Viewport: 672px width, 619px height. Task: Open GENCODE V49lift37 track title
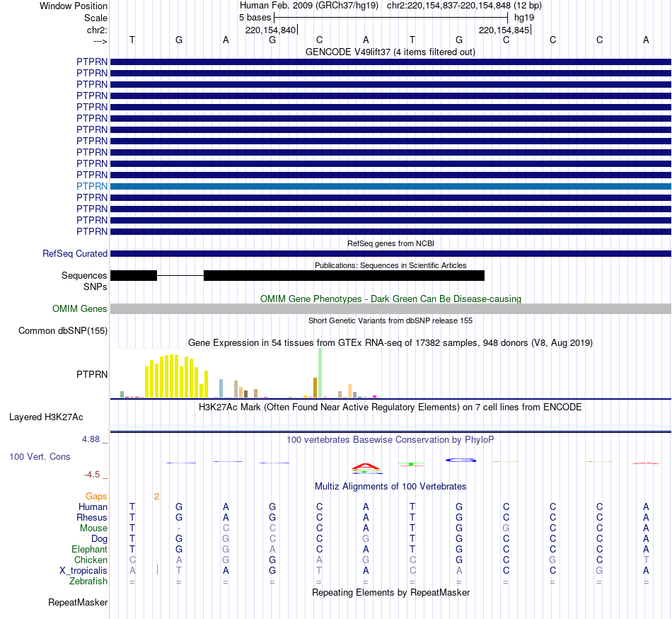click(x=390, y=52)
